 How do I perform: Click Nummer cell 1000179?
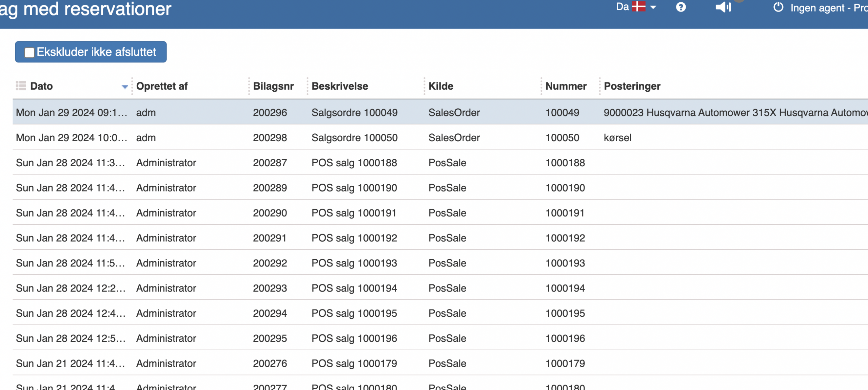click(x=565, y=364)
